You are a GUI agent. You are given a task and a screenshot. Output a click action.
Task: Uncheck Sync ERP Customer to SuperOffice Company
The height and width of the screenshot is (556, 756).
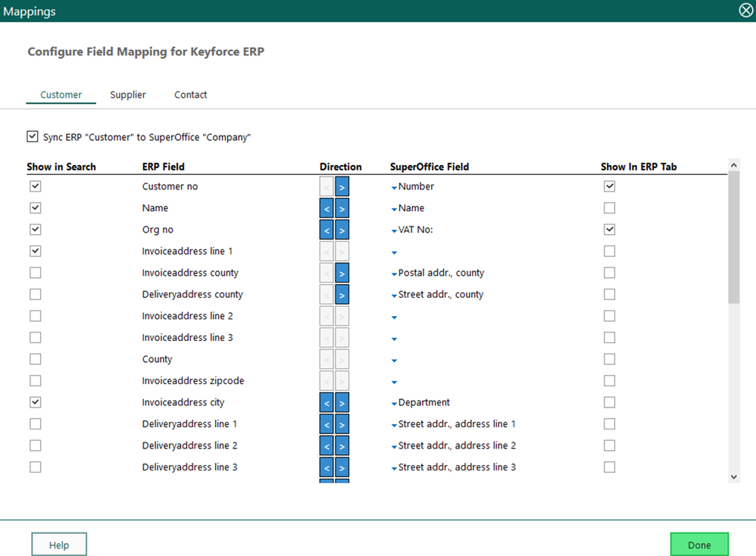33,136
